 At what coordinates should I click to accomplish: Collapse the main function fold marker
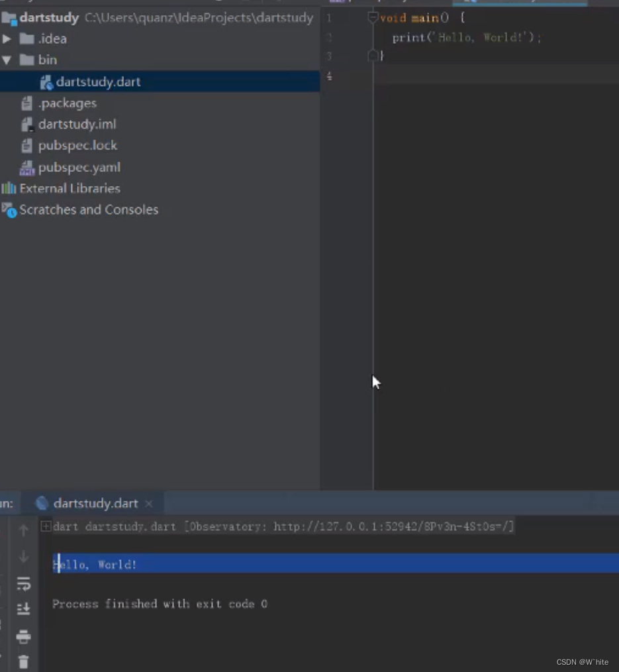tap(372, 17)
